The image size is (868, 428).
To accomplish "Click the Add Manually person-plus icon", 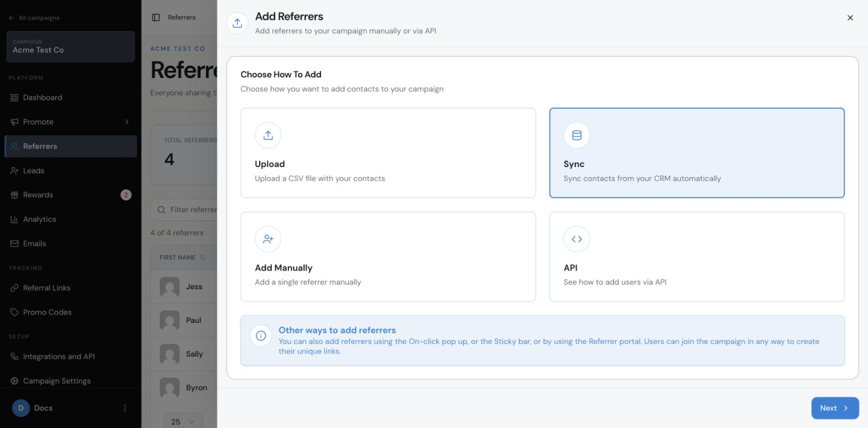I will click(268, 239).
